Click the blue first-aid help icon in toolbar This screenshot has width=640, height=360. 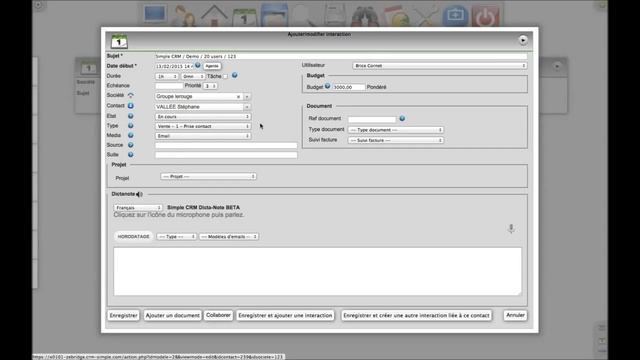456,16
